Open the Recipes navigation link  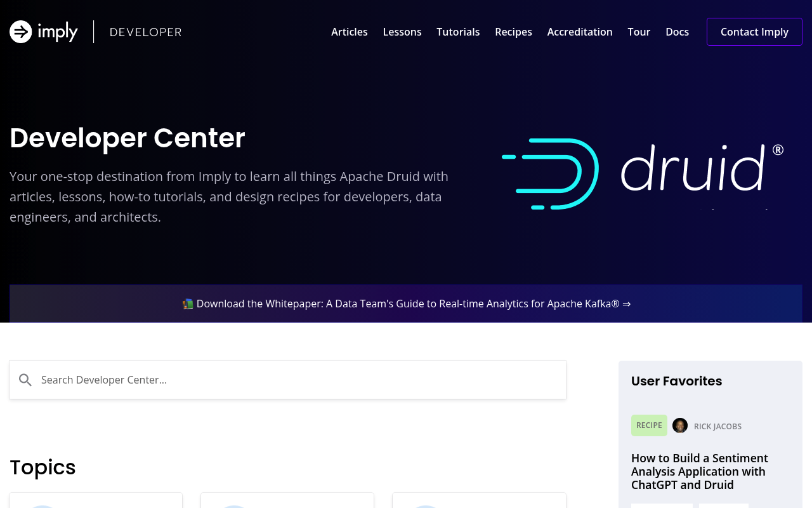[513, 32]
